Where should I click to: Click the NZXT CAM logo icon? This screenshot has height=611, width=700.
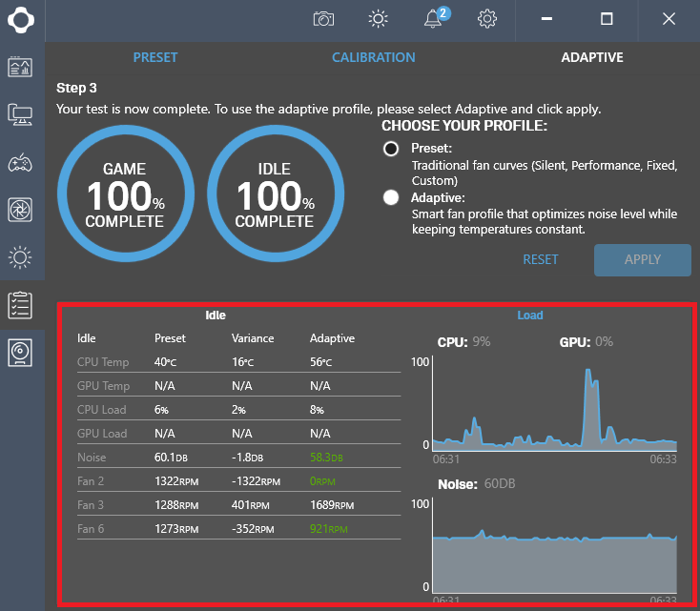click(21, 20)
